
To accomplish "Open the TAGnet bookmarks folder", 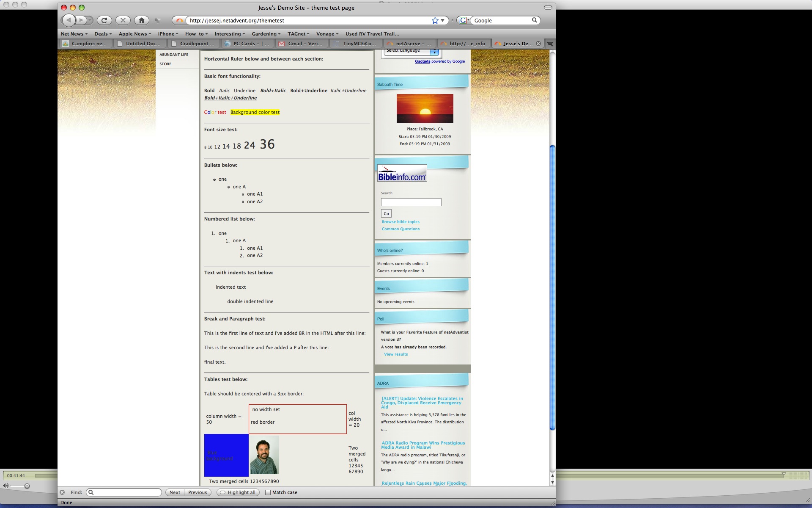I will 298,34.
